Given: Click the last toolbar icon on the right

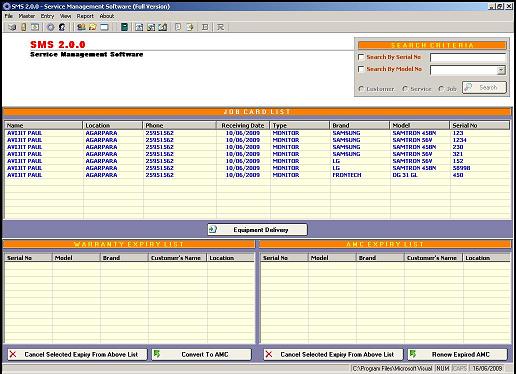Looking at the screenshot, I should click(220, 27).
